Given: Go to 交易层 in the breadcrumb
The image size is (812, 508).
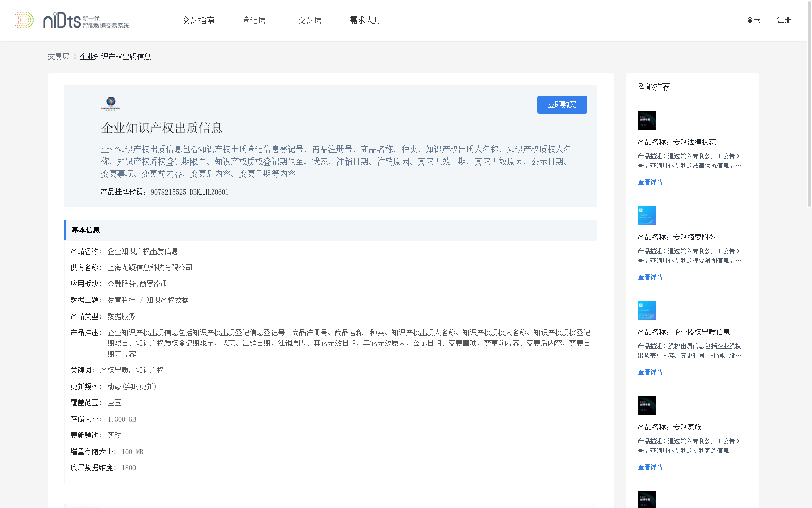Looking at the screenshot, I should tap(58, 57).
